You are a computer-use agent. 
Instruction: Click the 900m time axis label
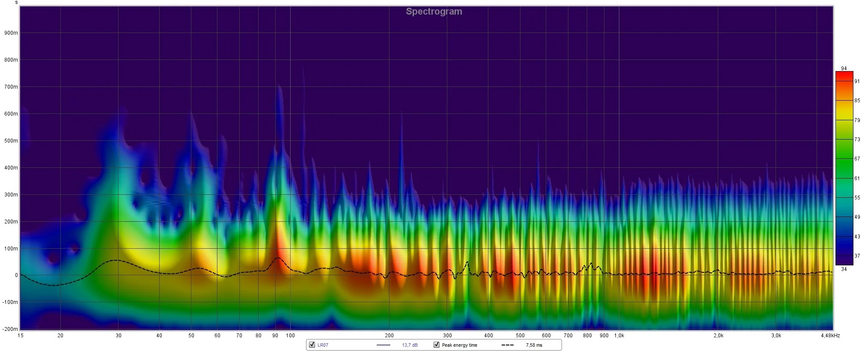coord(11,33)
